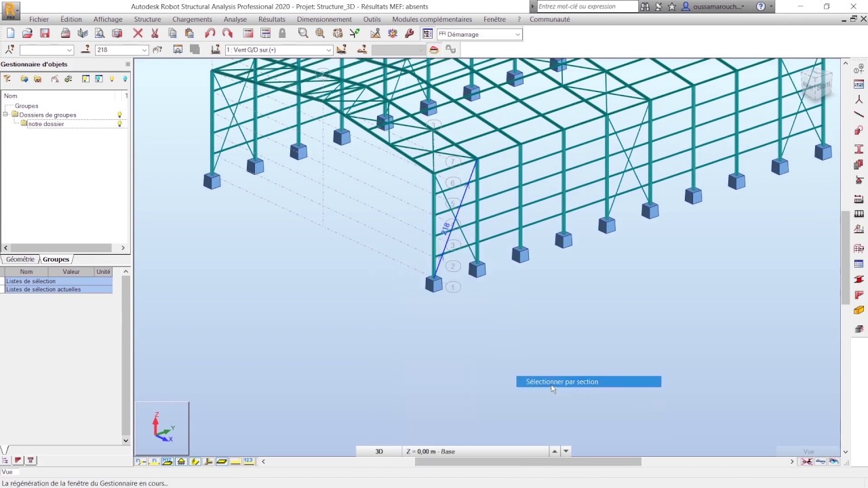Open the Outils menu
The width and height of the screenshot is (868, 488).
pos(372,20)
